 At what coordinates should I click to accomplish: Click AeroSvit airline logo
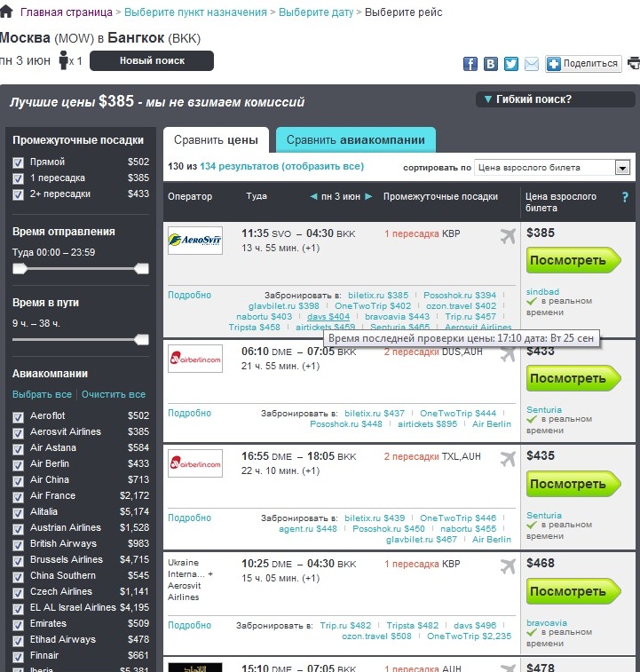195,241
